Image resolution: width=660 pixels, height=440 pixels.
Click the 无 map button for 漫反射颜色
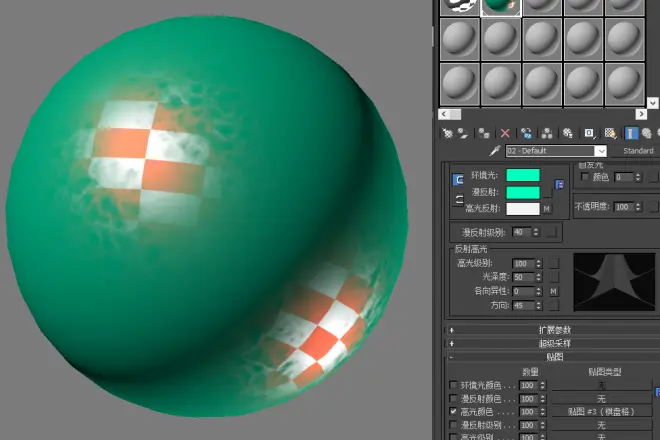[x=601, y=398]
